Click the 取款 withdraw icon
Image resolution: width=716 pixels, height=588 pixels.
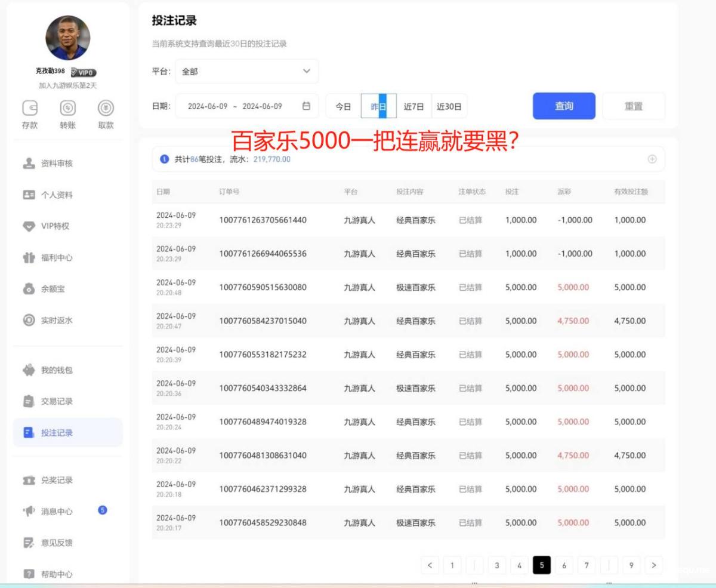[x=106, y=109]
